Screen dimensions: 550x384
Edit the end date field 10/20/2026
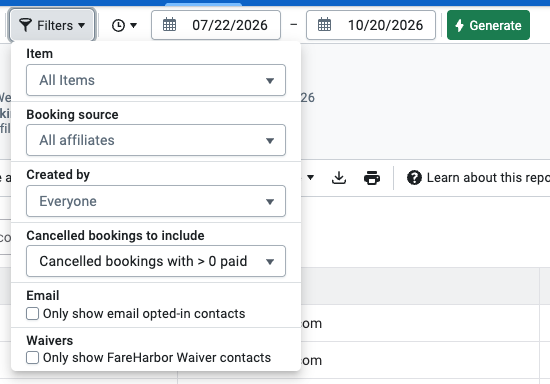click(371, 25)
